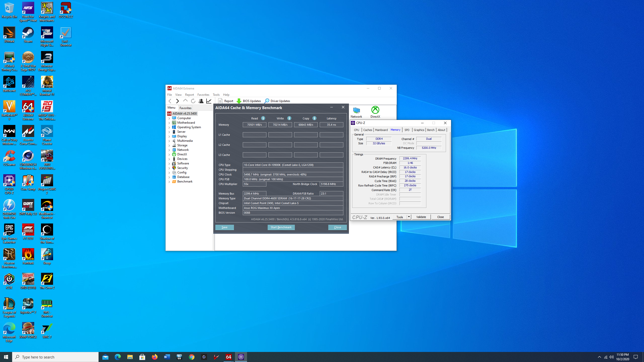Click the AIDA64 forward navigation arrow
644x362 pixels.
tap(178, 101)
